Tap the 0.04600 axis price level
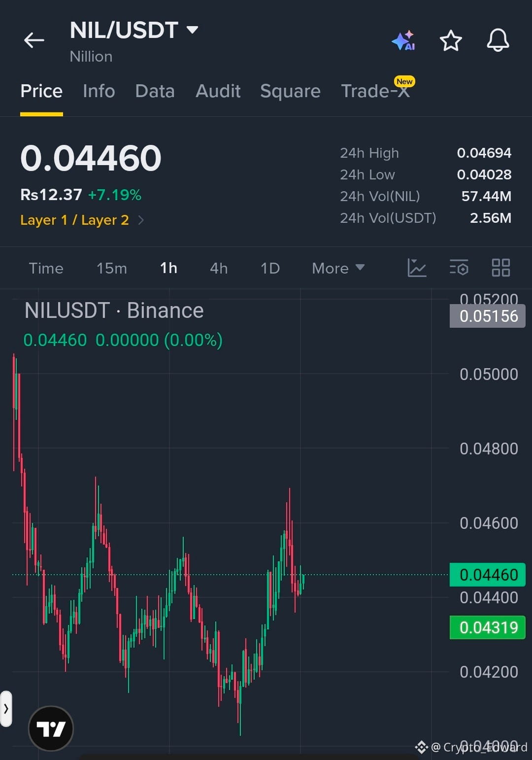Image resolution: width=532 pixels, height=760 pixels. click(489, 523)
